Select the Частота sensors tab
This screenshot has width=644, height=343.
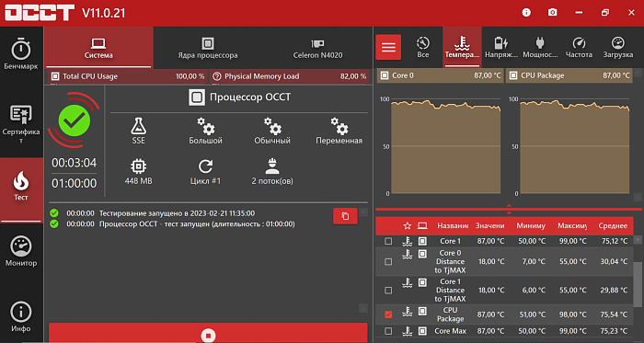point(579,47)
